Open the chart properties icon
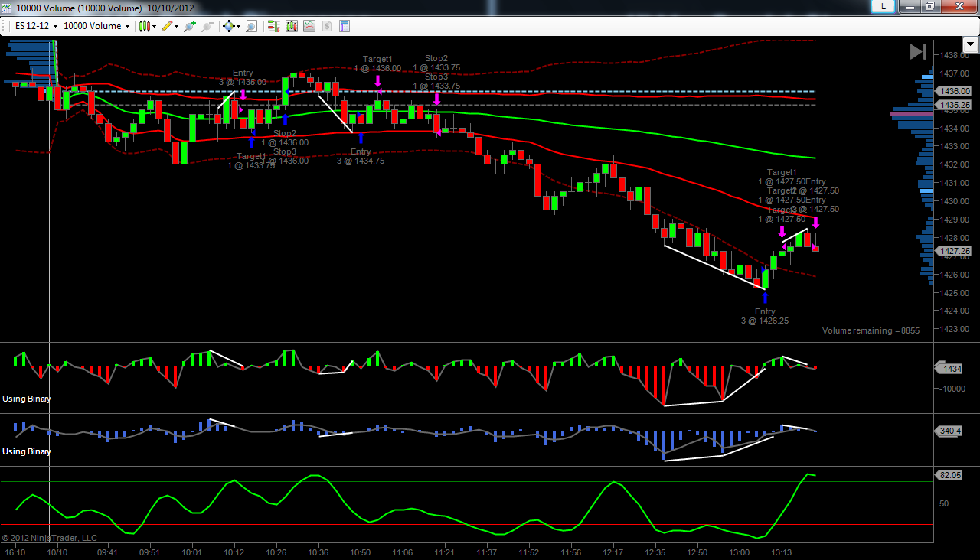Viewport: 980px width, 560px height. [x=345, y=26]
